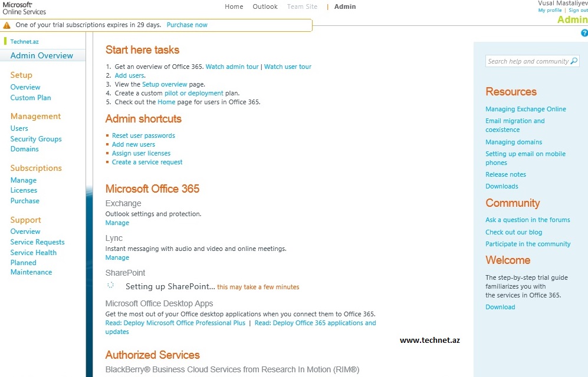Select Security Groups in the sidebar
Image resolution: width=588 pixels, height=377 pixels.
pos(36,139)
